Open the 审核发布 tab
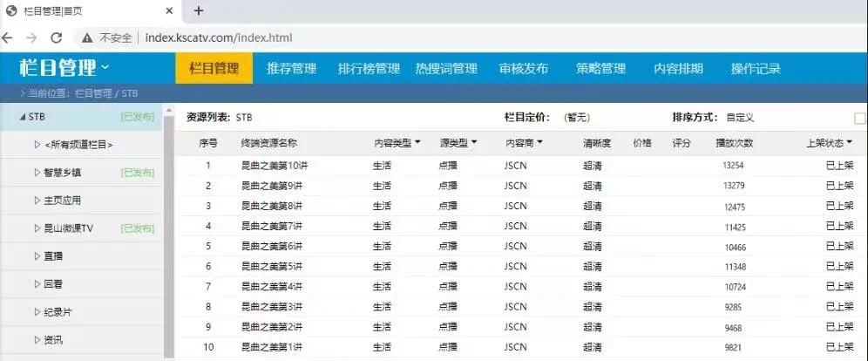Image resolution: width=868 pixels, height=361 pixels. click(x=523, y=69)
